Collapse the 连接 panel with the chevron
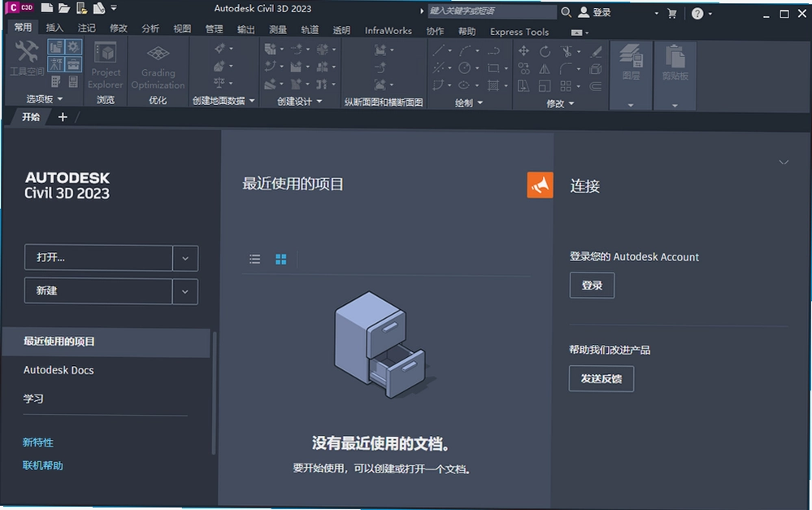The image size is (812, 510). click(x=784, y=162)
